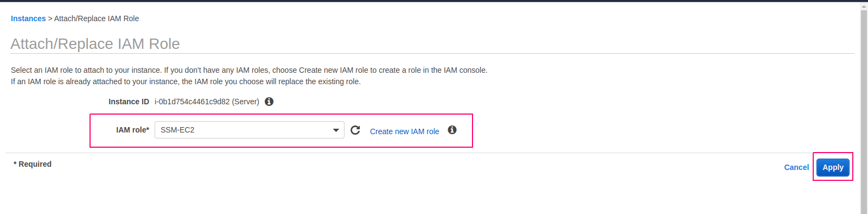Click the (Server) instance name text
The width and height of the screenshot is (868, 214).
(246, 102)
